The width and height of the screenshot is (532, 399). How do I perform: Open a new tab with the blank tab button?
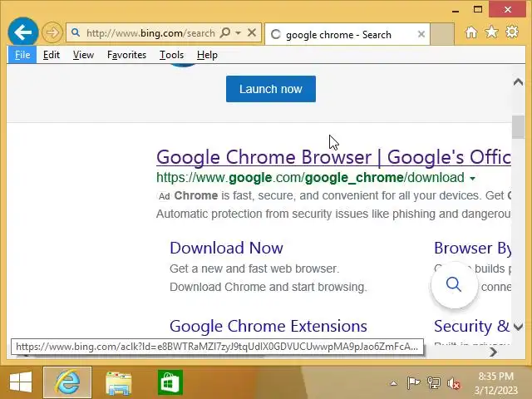[x=442, y=34]
